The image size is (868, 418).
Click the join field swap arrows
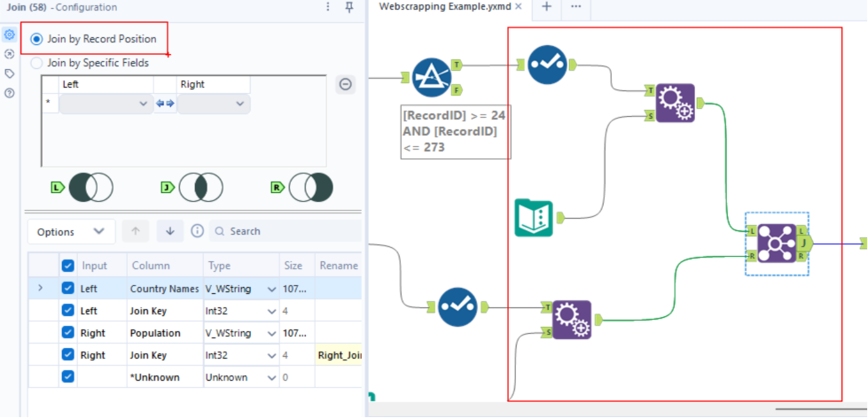pyautogui.click(x=165, y=104)
